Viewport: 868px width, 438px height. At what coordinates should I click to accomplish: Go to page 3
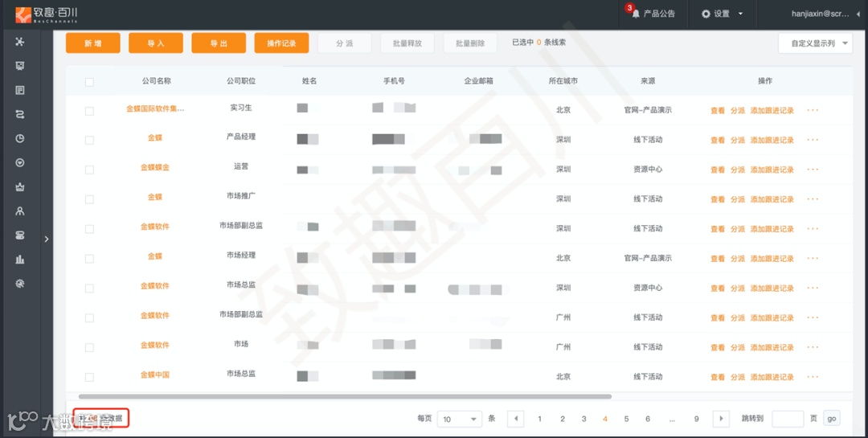click(x=583, y=419)
